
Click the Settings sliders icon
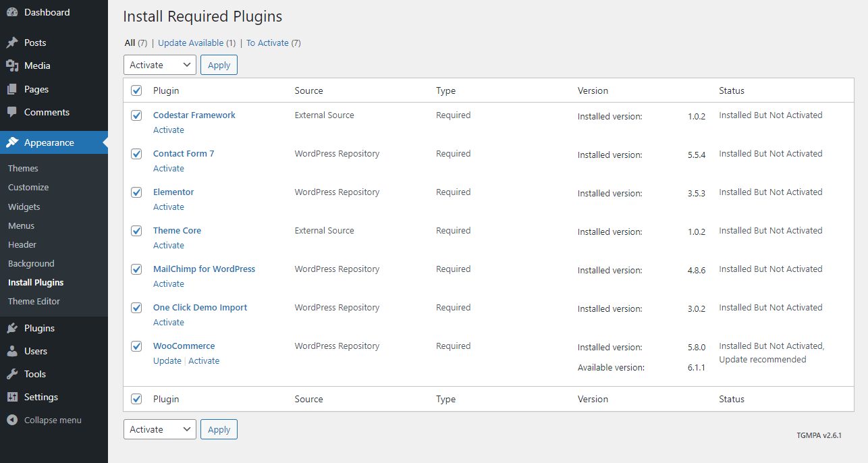12,397
